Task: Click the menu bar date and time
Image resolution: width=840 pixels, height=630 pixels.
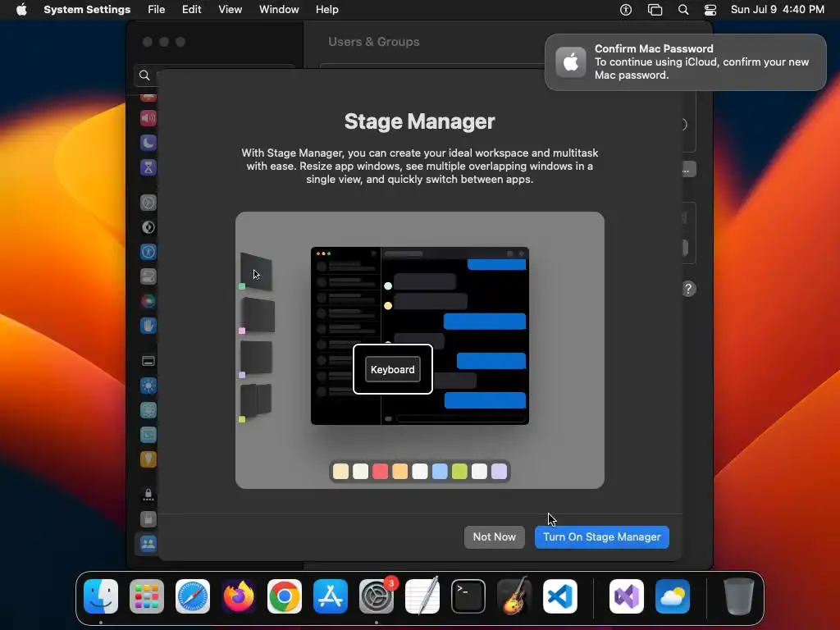Action: [778, 10]
